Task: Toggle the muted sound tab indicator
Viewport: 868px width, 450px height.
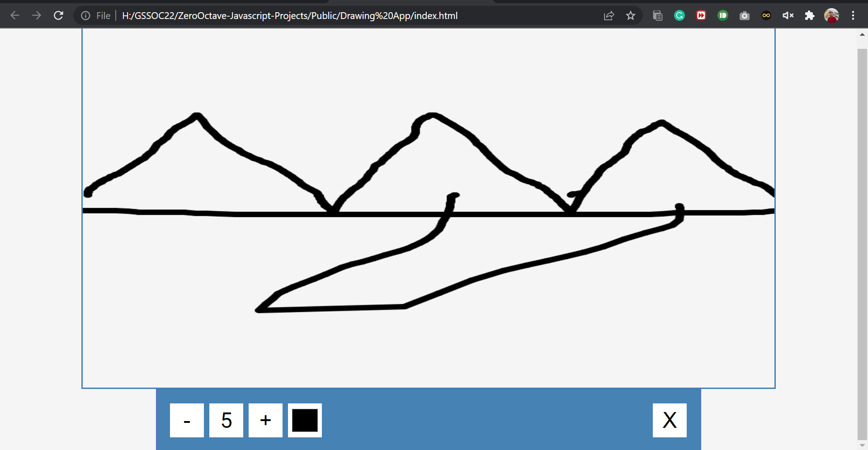Action: click(788, 15)
